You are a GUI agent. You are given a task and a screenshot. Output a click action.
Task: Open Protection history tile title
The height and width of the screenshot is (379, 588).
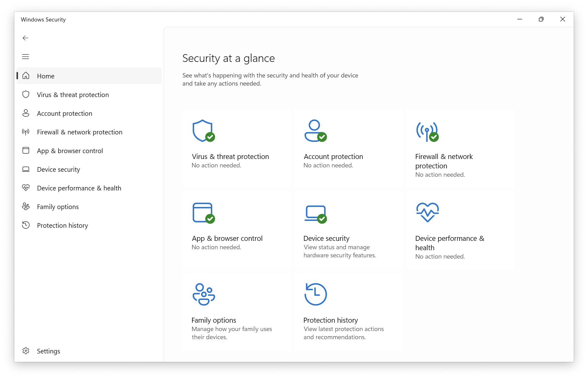330,320
